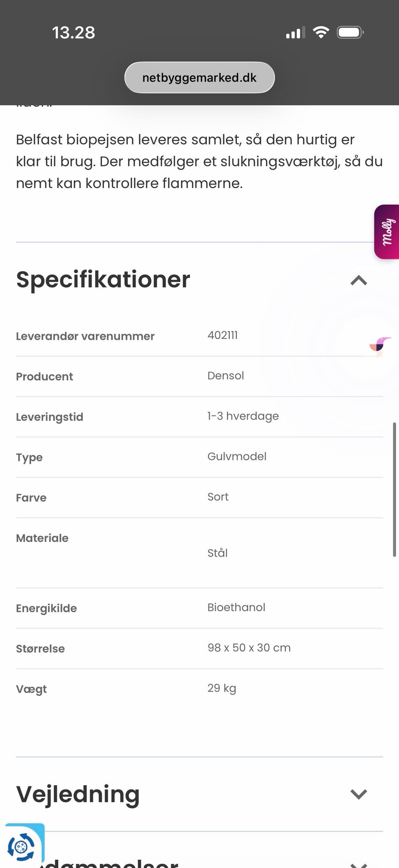Screen dimensions: 399x868
Task: Tap the supplier item number 402111
Action: 223,335
